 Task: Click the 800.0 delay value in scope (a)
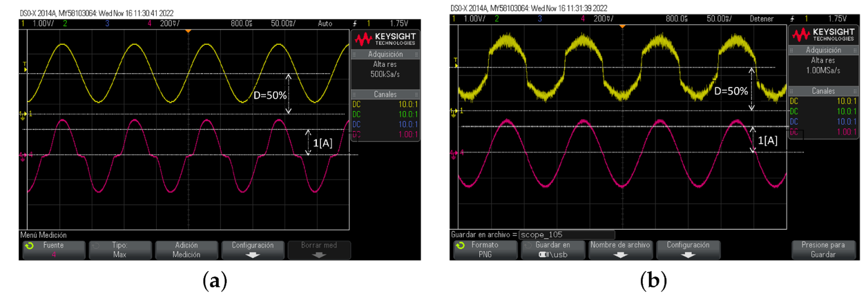point(241,23)
